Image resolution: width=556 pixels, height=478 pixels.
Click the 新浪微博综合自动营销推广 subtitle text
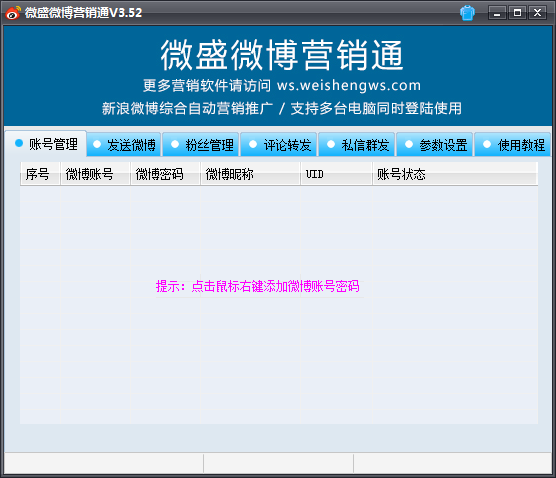pyautogui.click(x=188, y=108)
